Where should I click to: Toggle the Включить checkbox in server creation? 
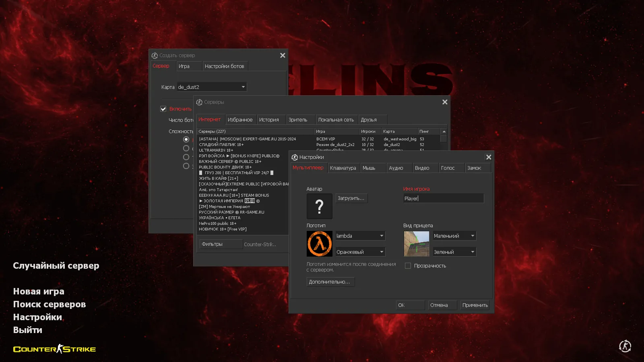click(163, 109)
